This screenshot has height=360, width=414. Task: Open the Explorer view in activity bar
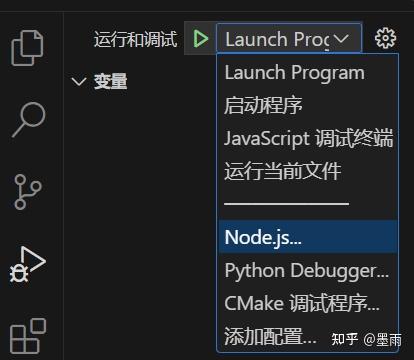pyautogui.click(x=27, y=48)
